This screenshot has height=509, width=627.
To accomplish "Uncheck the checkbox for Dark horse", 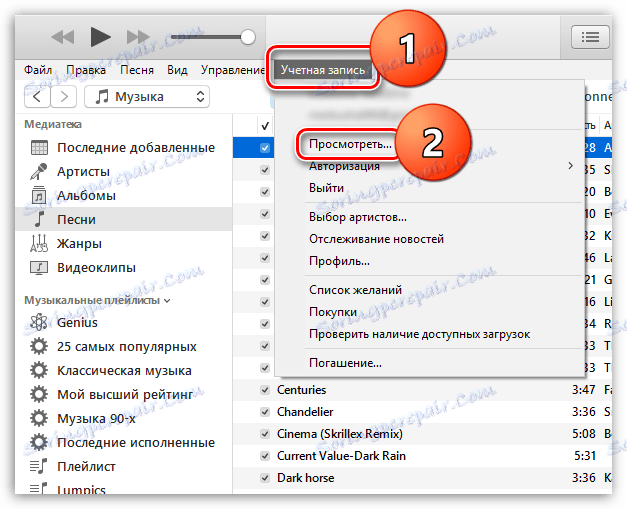I will pos(265,478).
